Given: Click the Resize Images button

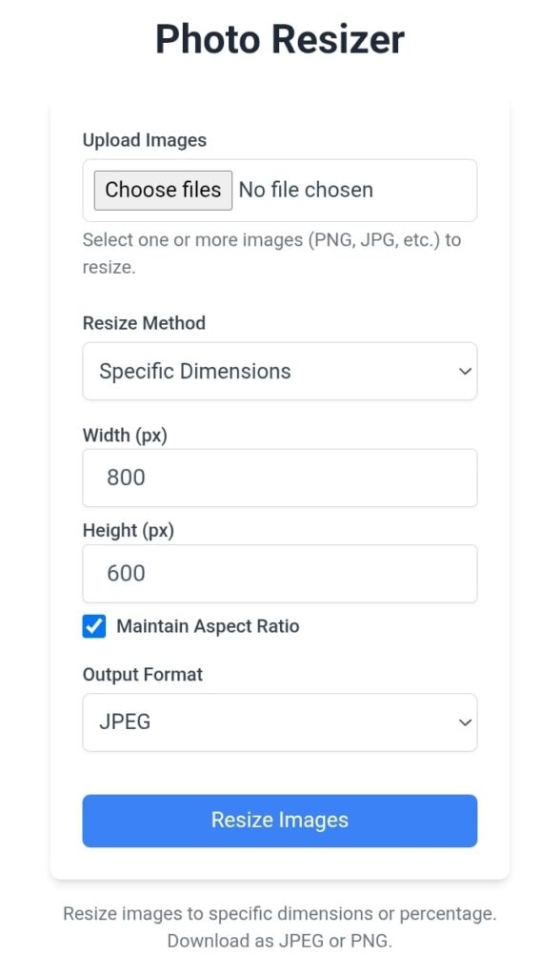Looking at the screenshot, I should (280, 821).
